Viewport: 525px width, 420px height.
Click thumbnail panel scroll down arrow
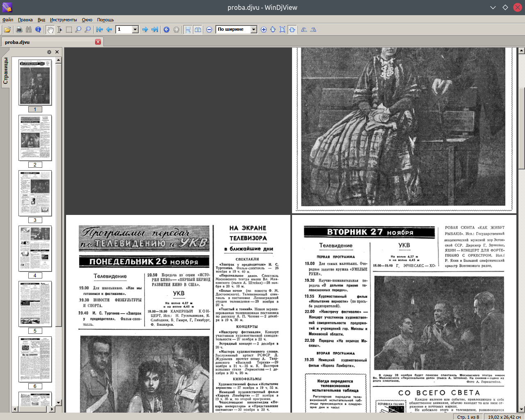58,403
